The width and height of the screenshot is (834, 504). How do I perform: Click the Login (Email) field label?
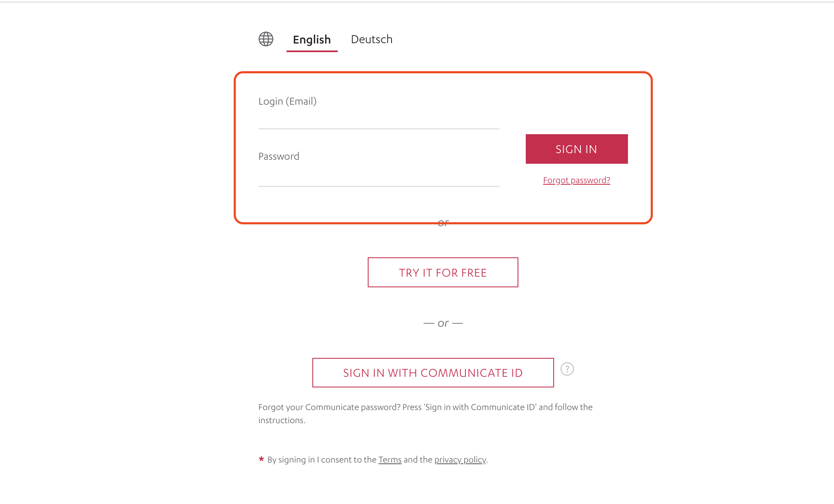pos(287,101)
